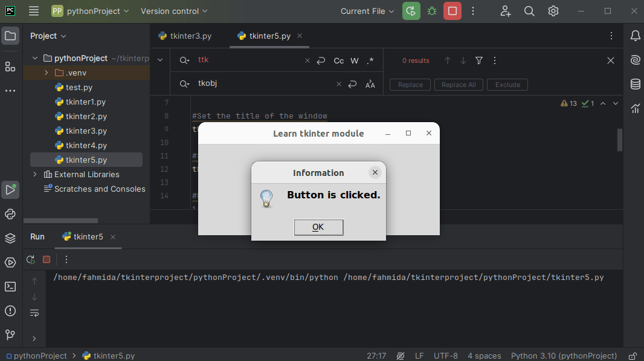Open the Git tool window icon
The image size is (644, 361).
click(x=10, y=334)
